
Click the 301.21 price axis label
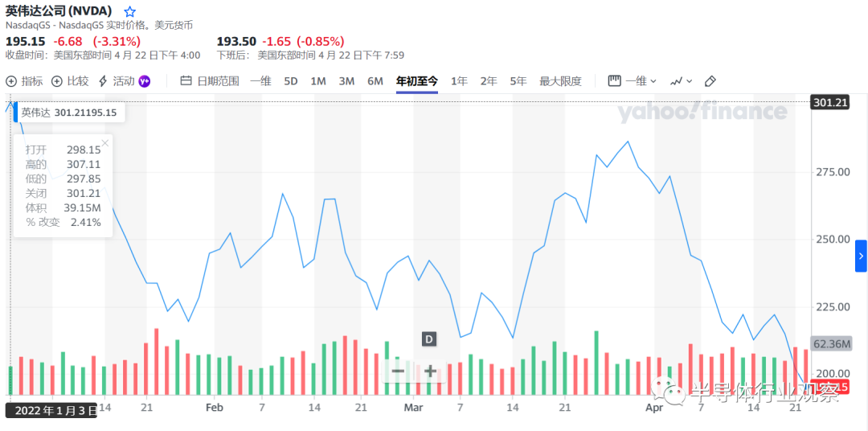[x=829, y=102]
